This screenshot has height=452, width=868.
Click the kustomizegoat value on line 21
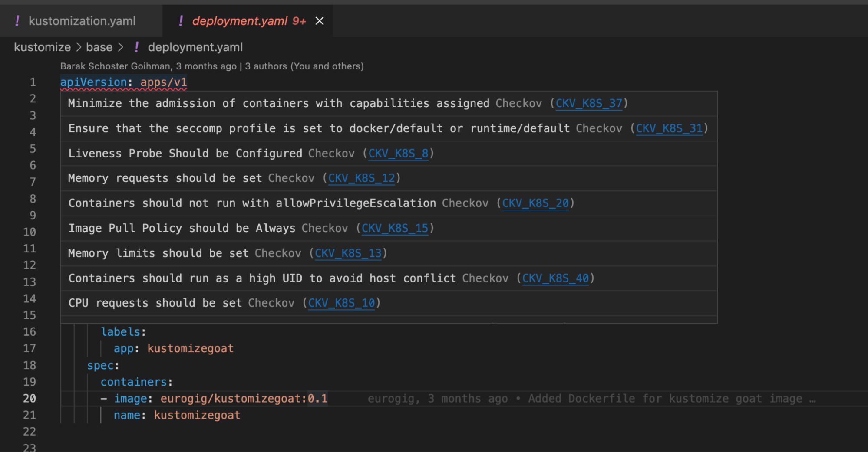click(x=197, y=416)
